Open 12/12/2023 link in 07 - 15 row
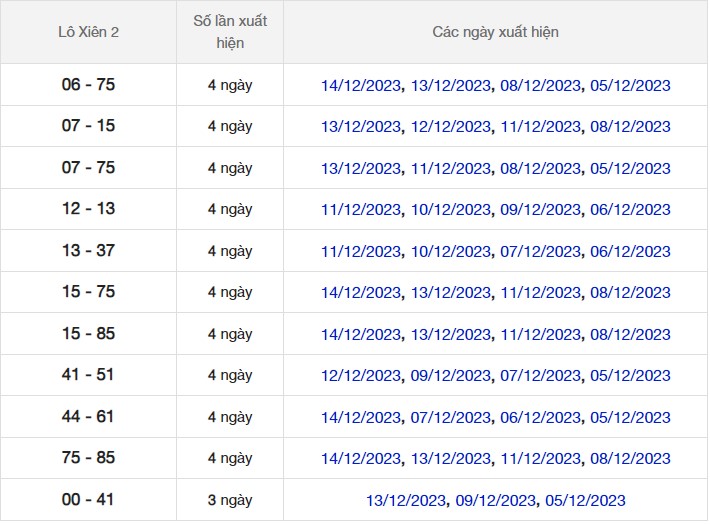This screenshot has width=710, height=524. tap(451, 127)
